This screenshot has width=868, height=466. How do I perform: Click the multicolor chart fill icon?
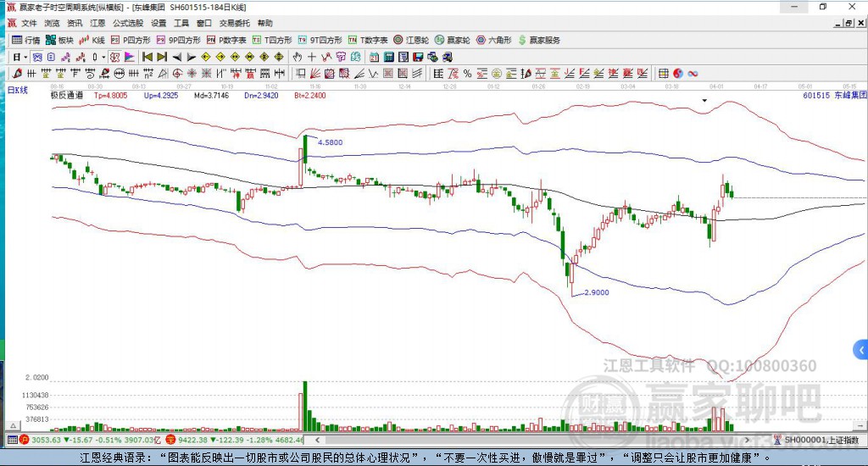click(x=129, y=57)
